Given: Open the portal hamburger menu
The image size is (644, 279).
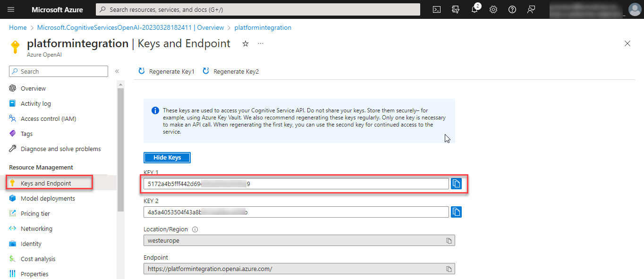Looking at the screenshot, I should [11, 9].
